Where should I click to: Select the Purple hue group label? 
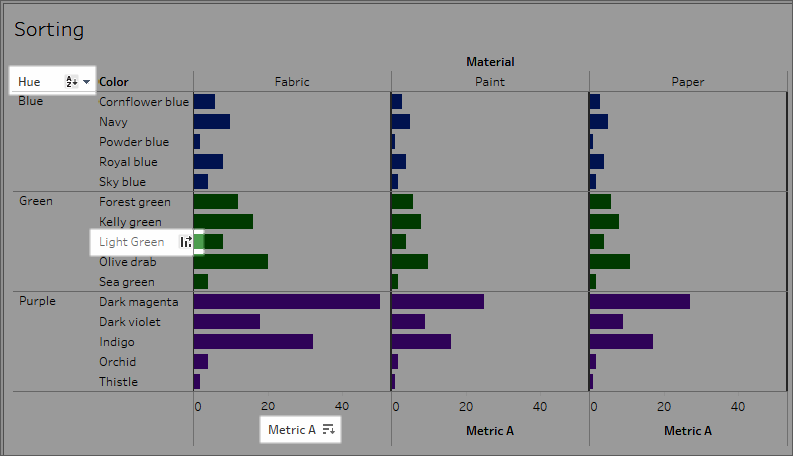tap(37, 301)
